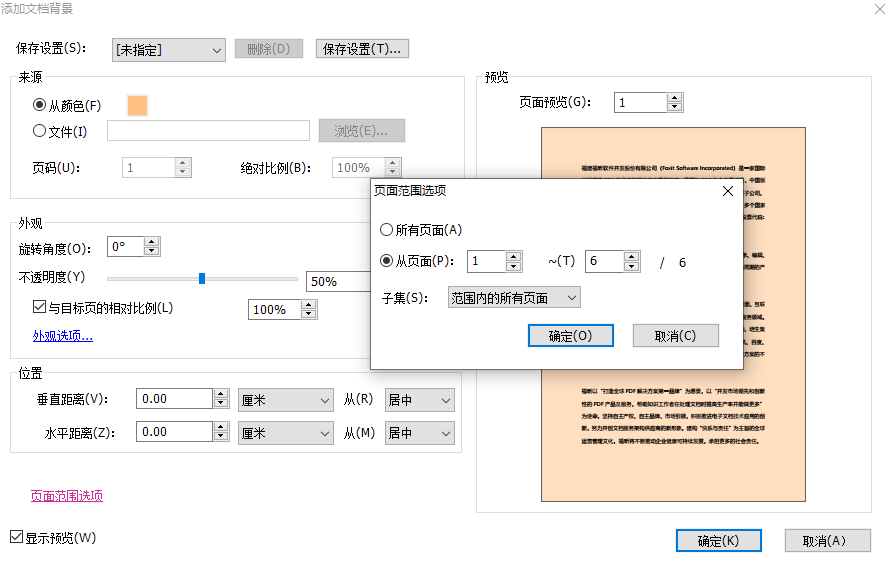Image resolution: width=891 pixels, height=575 pixels.
Task: Open the 垂直距离 unit 厘米 dropdown
Action: 285,400
